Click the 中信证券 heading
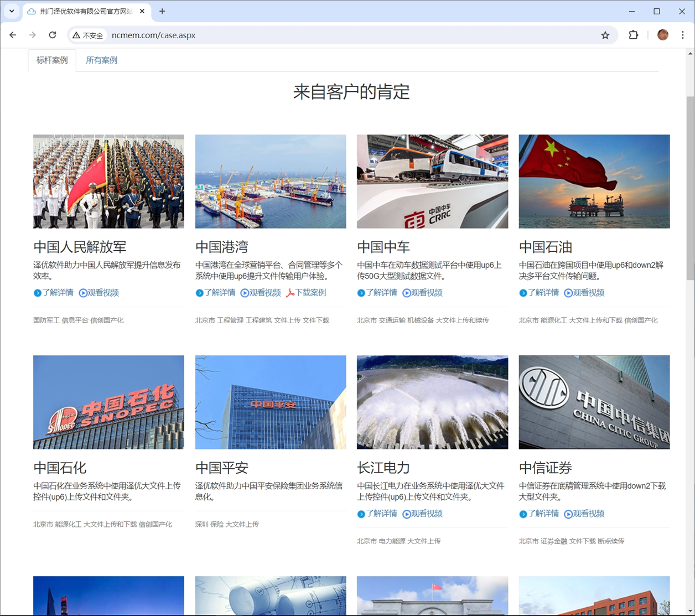 click(x=546, y=468)
